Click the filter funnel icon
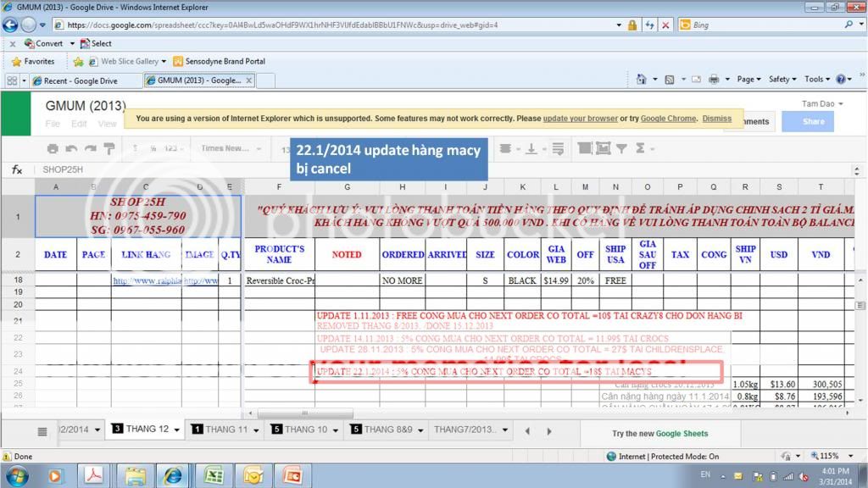Viewport: 868px width, 488px height. pos(621,149)
